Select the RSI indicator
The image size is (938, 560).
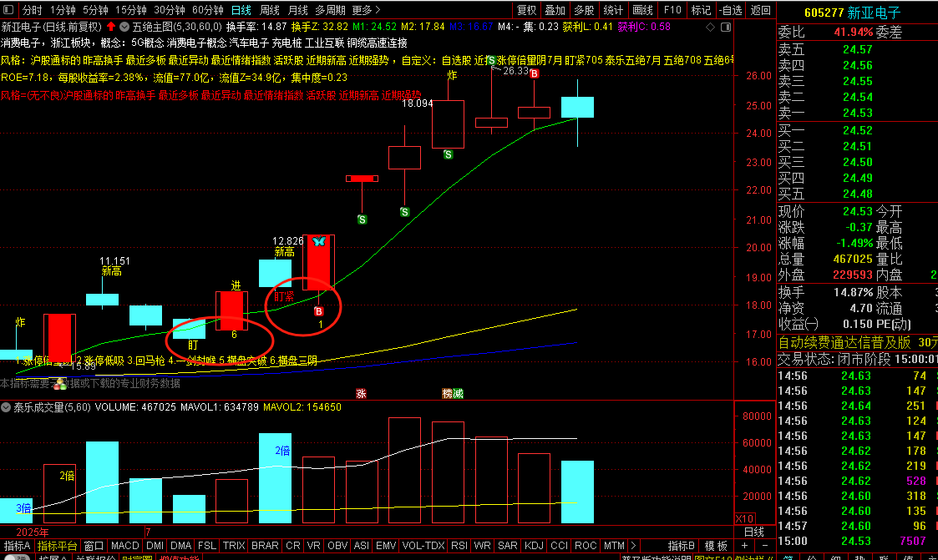459,546
